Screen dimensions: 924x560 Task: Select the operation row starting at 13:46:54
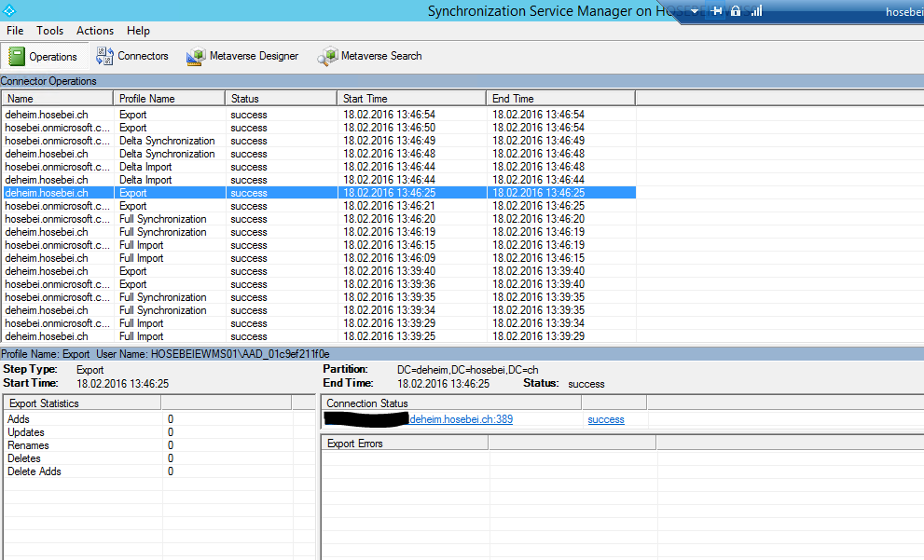(319, 115)
